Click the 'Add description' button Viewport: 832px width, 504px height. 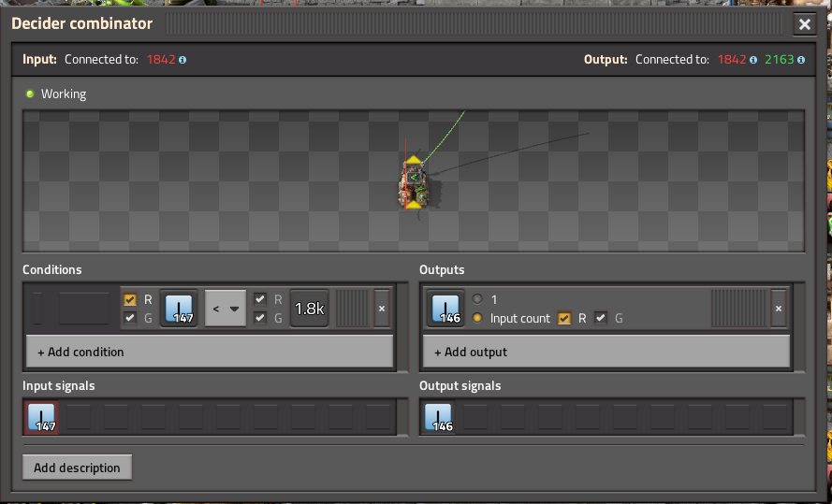point(77,468)
